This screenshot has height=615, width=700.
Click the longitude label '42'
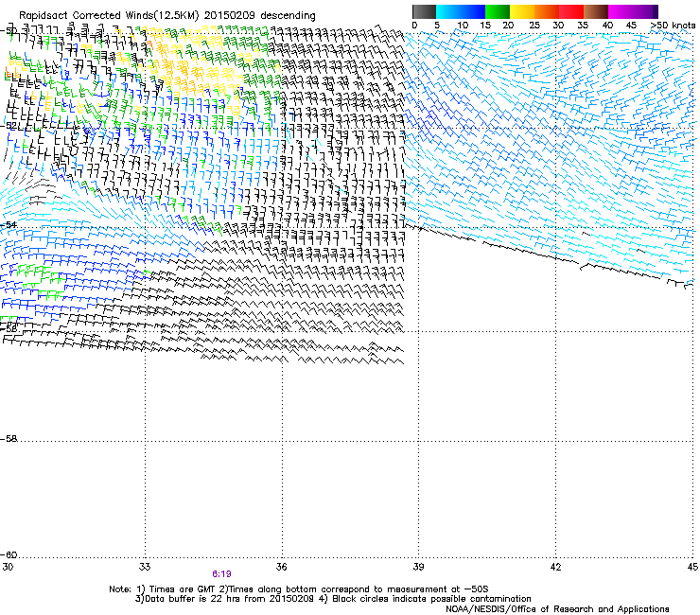click(555, 567)
